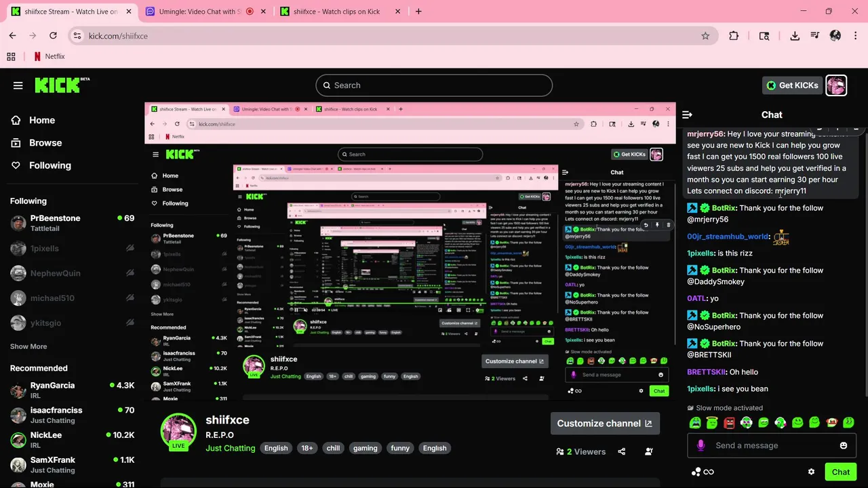
Task: Click username 00jr_streamhub_world in chat
Action: coord(728,237)
